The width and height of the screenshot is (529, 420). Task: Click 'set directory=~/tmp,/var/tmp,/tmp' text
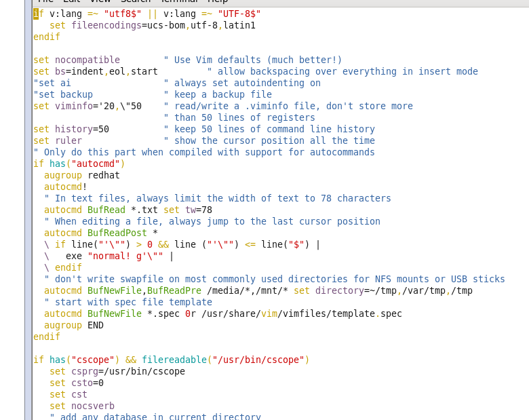click(x=383, y=290)
